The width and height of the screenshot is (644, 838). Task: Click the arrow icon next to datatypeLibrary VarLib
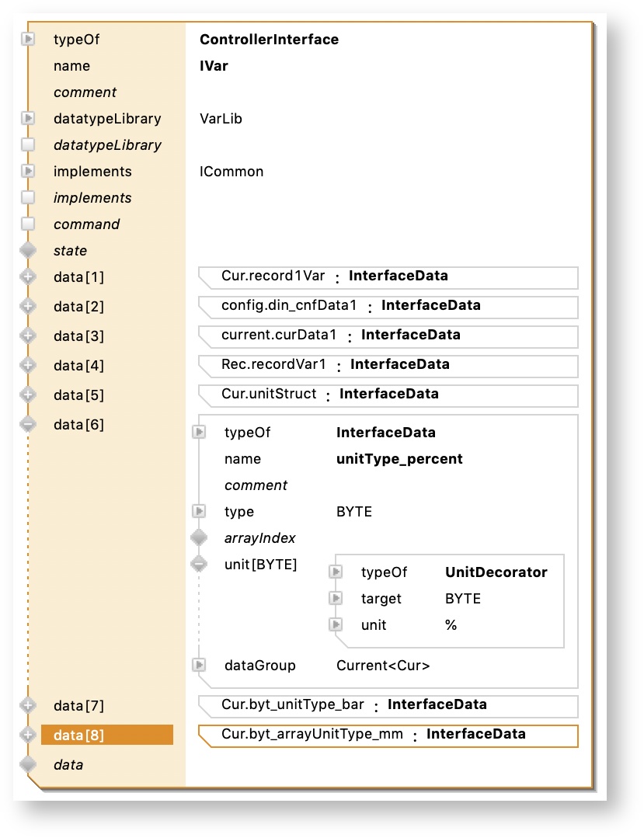click(28, 119)
